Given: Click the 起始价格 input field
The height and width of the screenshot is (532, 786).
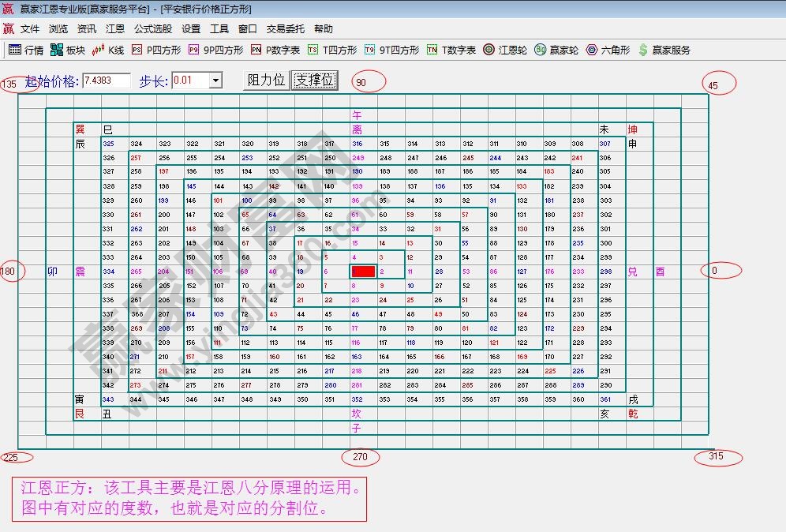Looking at the screenshot, I should (106, 81).
